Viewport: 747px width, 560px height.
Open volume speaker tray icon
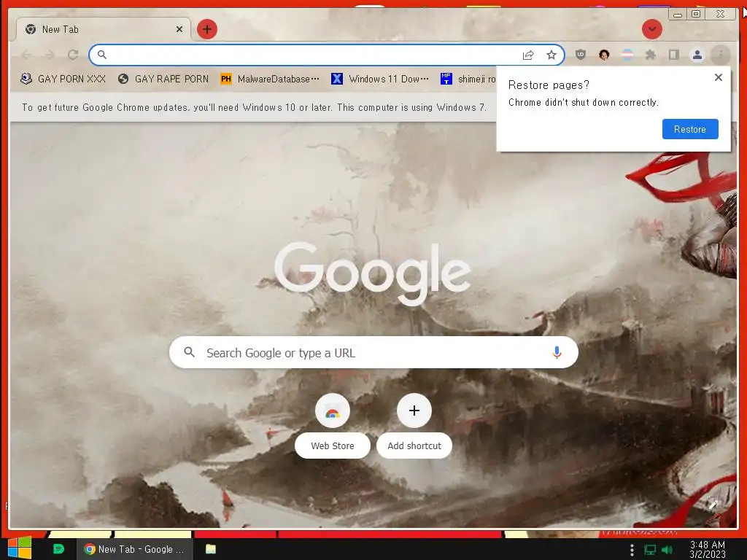tap(667, 550)
